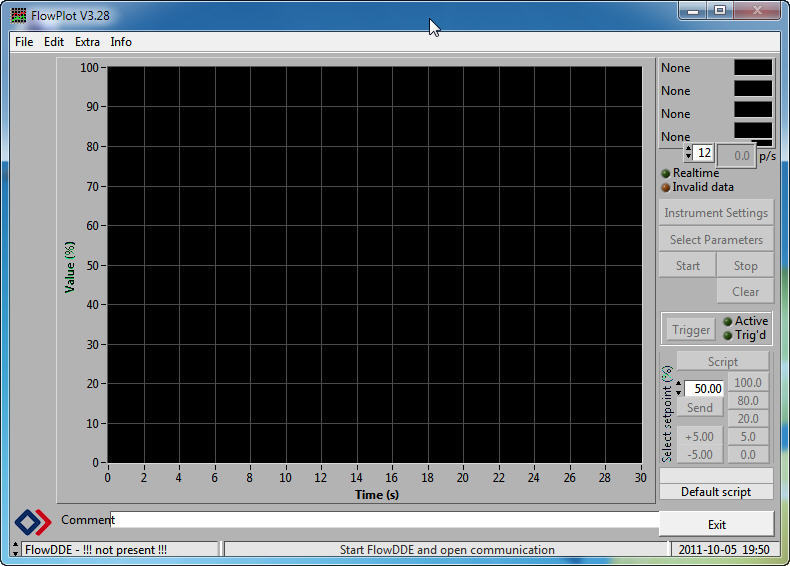
Task: Close the FlowPlot window
Action: tap(757, 11)
